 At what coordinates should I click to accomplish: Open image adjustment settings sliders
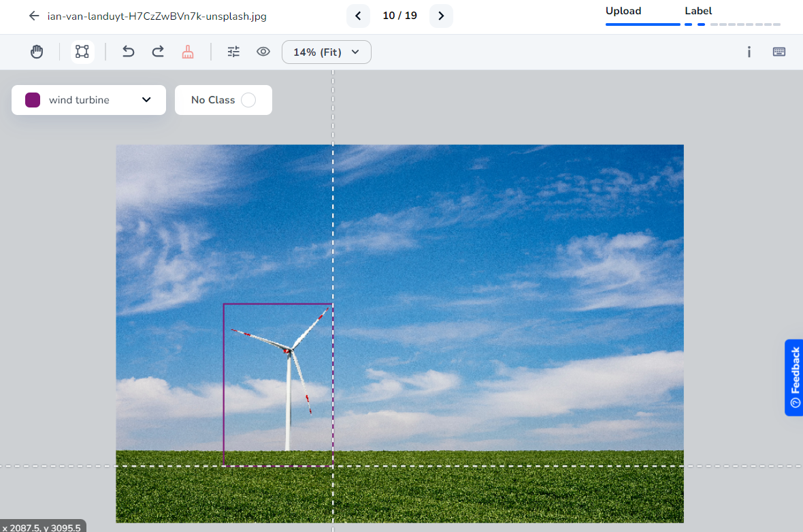(233, 52)
